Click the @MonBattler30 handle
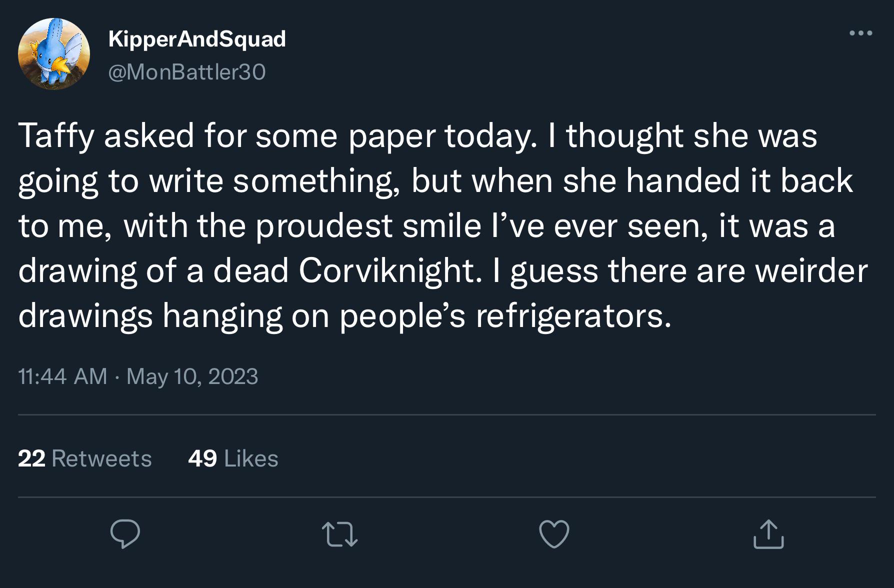The width and height of the screenshot is (894, 588). tap(187, 72)
